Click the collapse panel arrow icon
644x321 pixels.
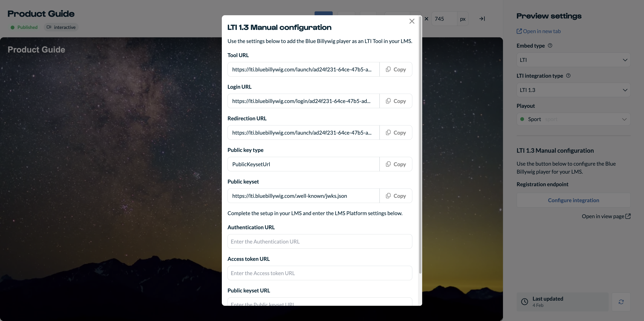482,19
